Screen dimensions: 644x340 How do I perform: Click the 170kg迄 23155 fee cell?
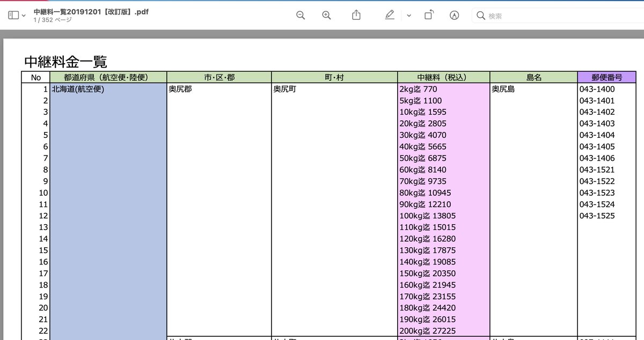(x=427, y=297)
